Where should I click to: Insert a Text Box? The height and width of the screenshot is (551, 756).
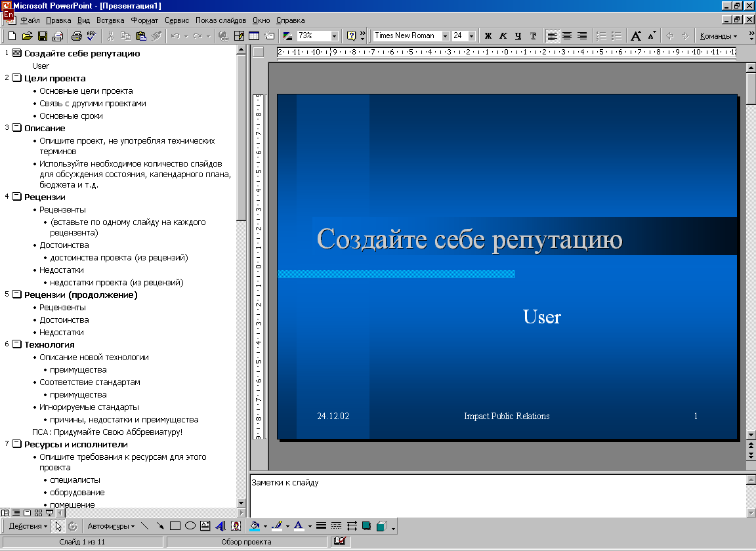click(205, 526)
